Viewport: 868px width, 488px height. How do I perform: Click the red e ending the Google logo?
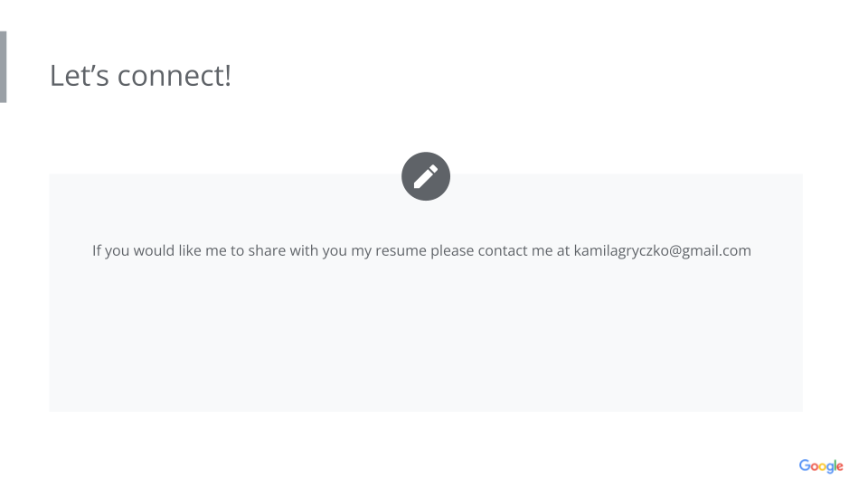click(840, 467)
